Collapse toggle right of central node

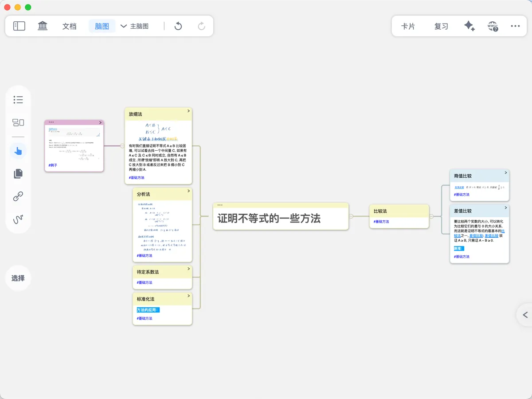(x=351, y=216)
